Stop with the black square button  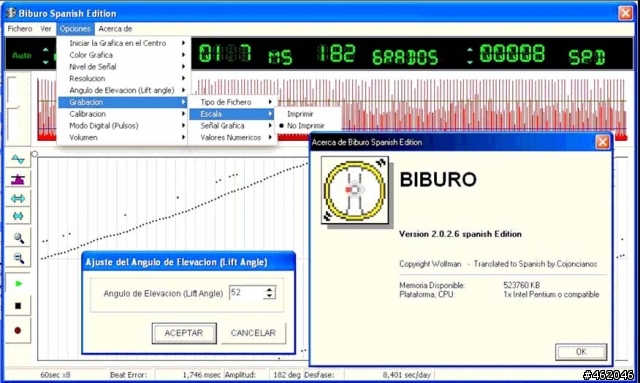(18, 305)
